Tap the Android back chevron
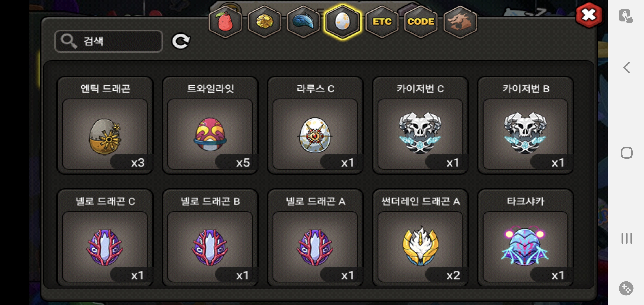Viewport: 644px width, 305px height. point(626,67)
